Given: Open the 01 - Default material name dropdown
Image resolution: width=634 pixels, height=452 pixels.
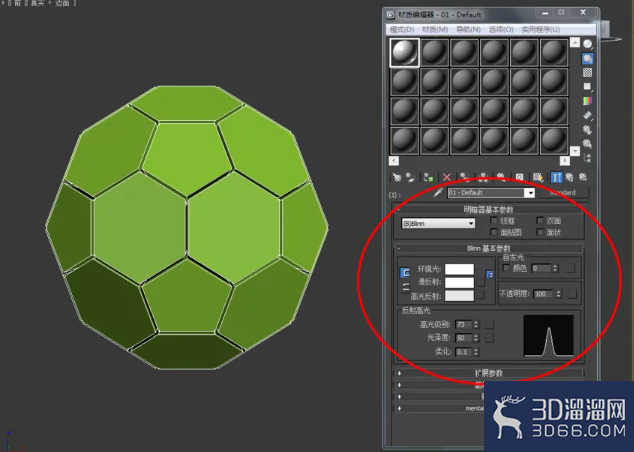Looking at the screenshot, I should click(530, 193).
